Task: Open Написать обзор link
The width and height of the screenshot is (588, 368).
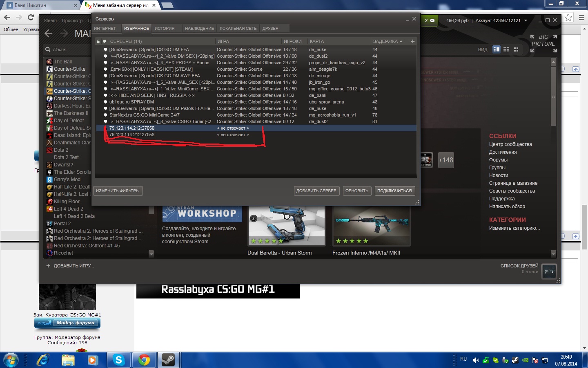Action: point(507,206)
